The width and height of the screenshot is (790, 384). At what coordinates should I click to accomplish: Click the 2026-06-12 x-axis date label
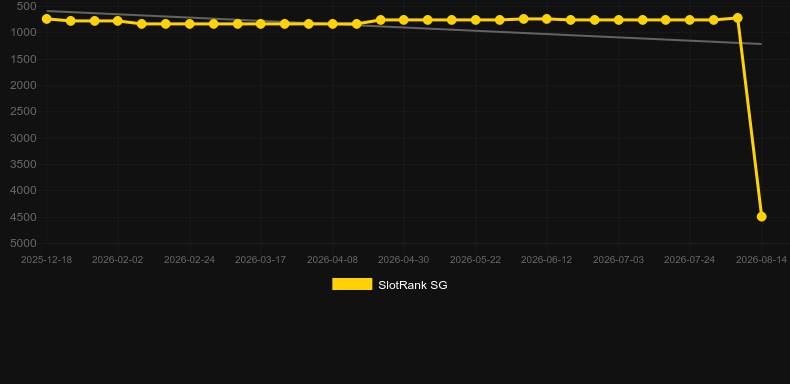[x=547, y=260]
